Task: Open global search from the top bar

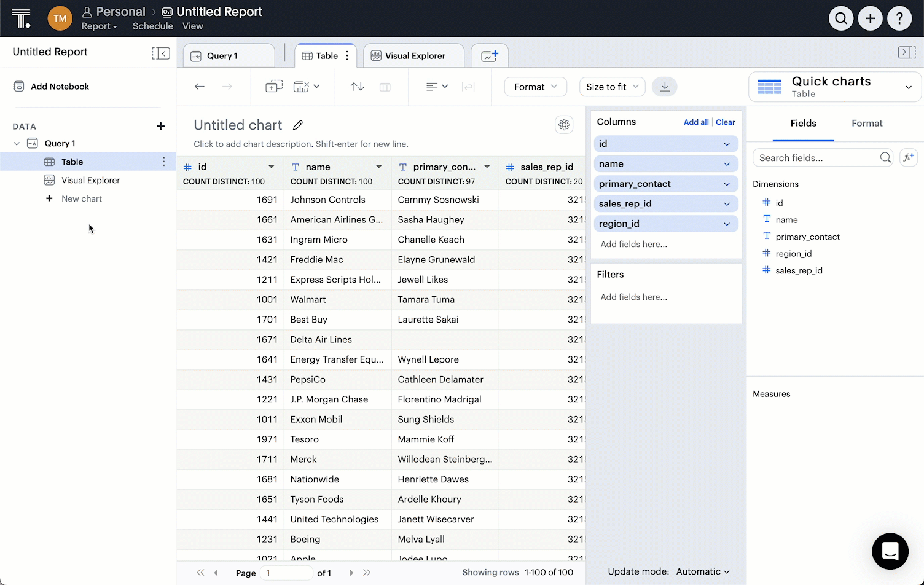Action: [x=841, y=18]
